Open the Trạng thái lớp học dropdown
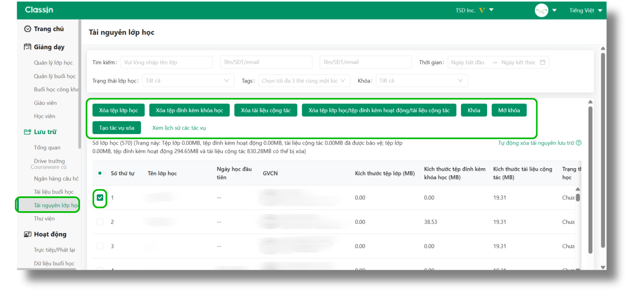 coord(188,81)
